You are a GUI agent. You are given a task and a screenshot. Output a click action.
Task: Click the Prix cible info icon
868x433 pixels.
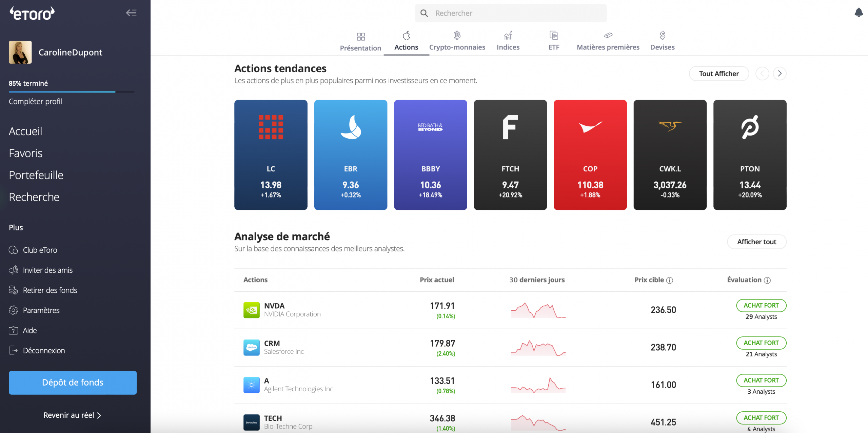pyautogui.click(x=670, y=280)
